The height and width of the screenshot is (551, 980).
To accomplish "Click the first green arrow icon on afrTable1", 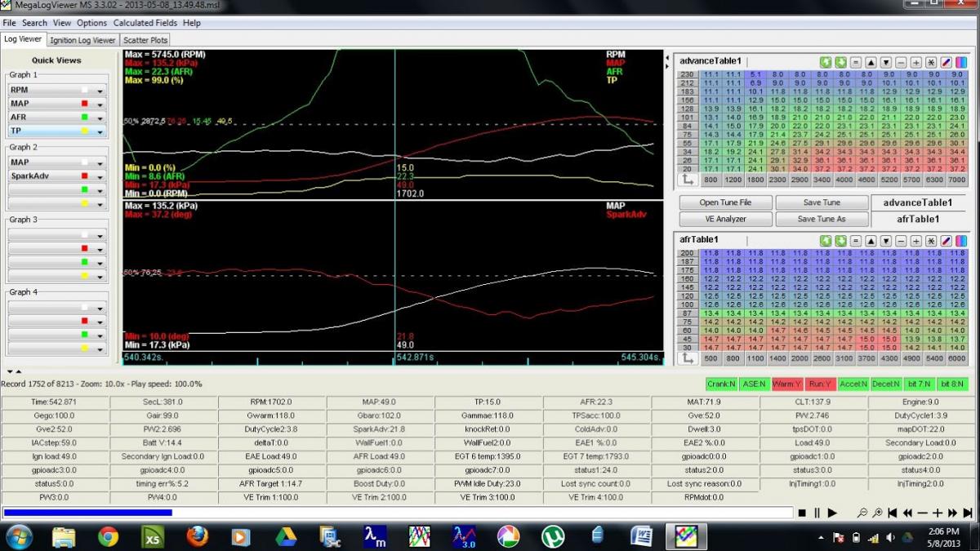I will 825,241.
